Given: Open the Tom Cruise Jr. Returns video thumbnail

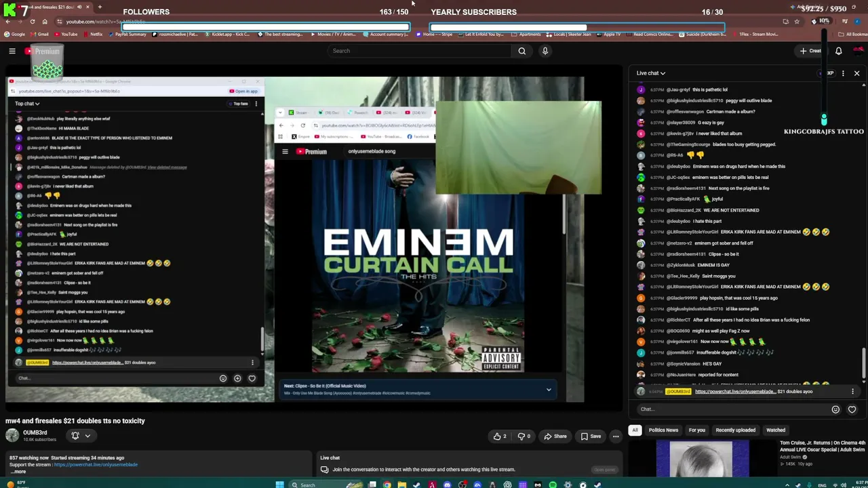Looking at the screenshot, I should pos(702,459).
